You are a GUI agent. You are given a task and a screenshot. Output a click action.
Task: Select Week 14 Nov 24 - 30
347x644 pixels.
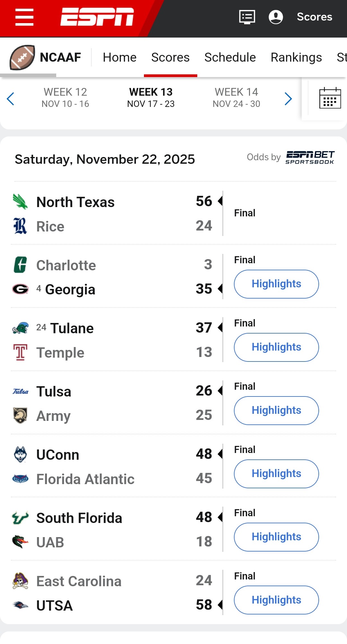236,98
